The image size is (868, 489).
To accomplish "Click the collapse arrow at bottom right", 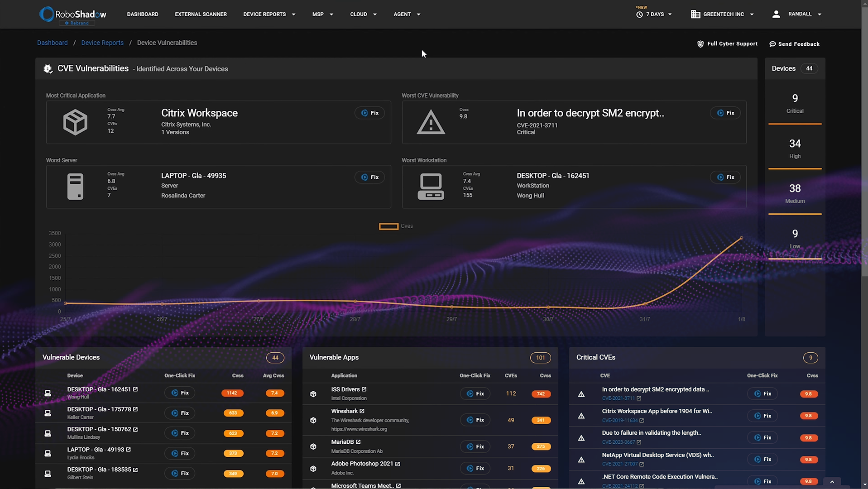I will (832, 482).
